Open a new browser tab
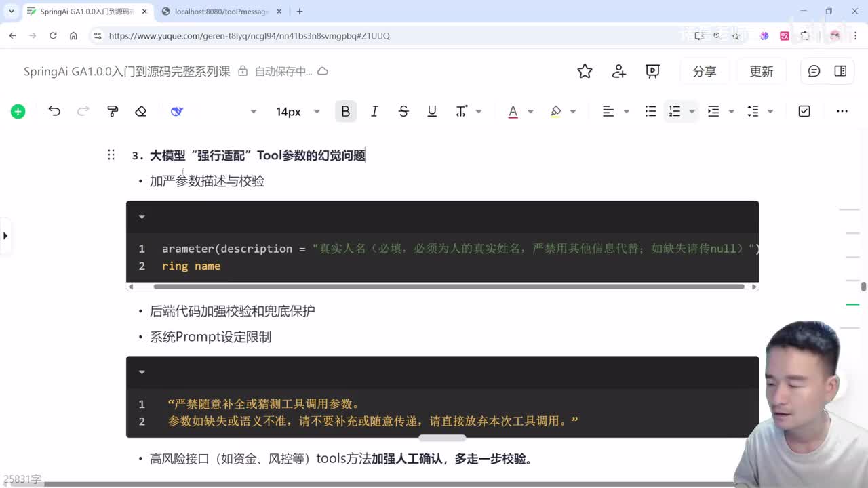Viewport: 868px width, 488px height. pyautogui.click(x=300, y=12)
